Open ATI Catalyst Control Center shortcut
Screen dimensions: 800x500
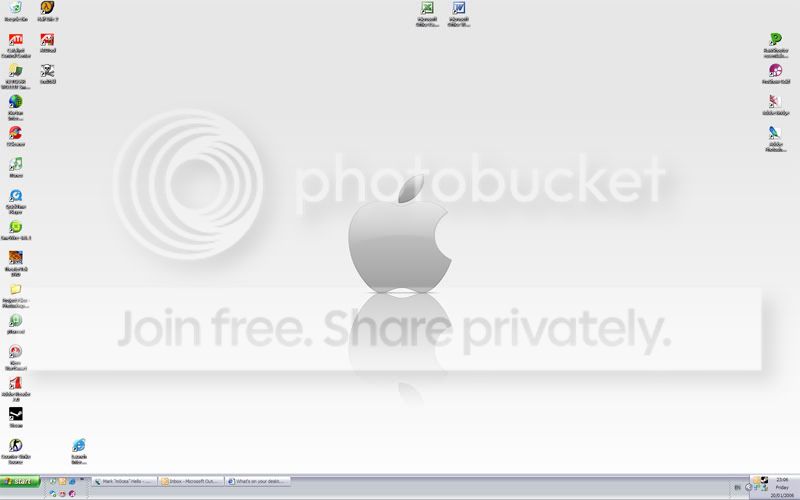point(16,40)
